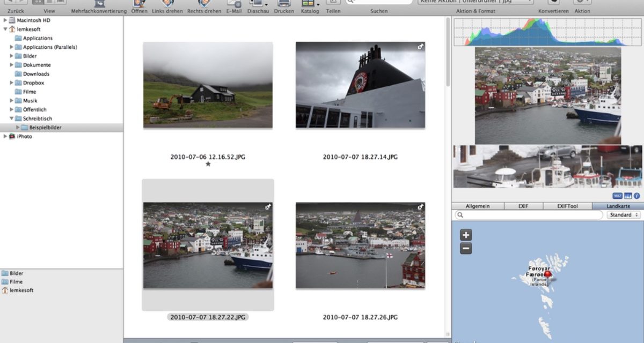Select the Dropbox folder in sidebar
Screen dimensions: 644x343
(x=33, y=83)
